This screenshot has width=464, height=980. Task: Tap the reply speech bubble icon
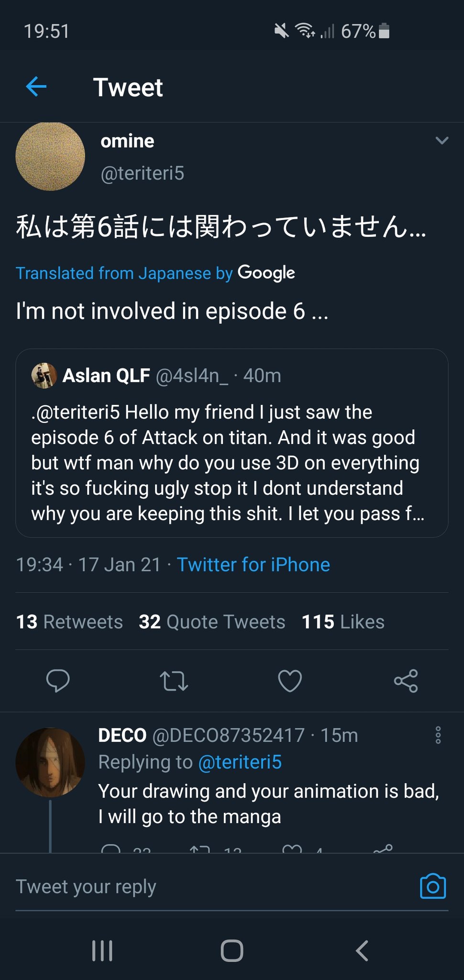click(x=58, y=680)
